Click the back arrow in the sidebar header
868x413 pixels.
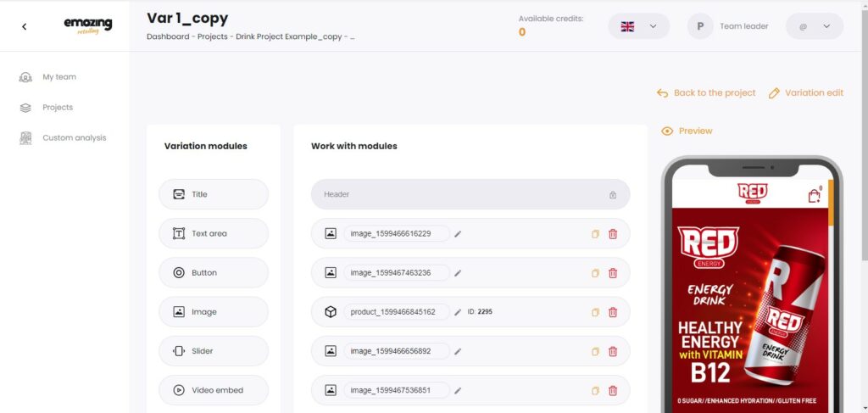pyautogui.click(x=24, y=26)
